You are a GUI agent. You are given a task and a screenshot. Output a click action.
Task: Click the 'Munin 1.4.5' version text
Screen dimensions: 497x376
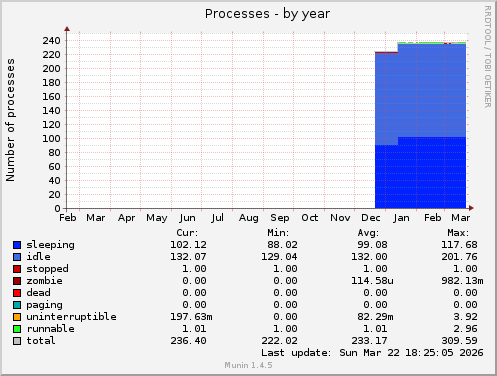click(248, 365)
